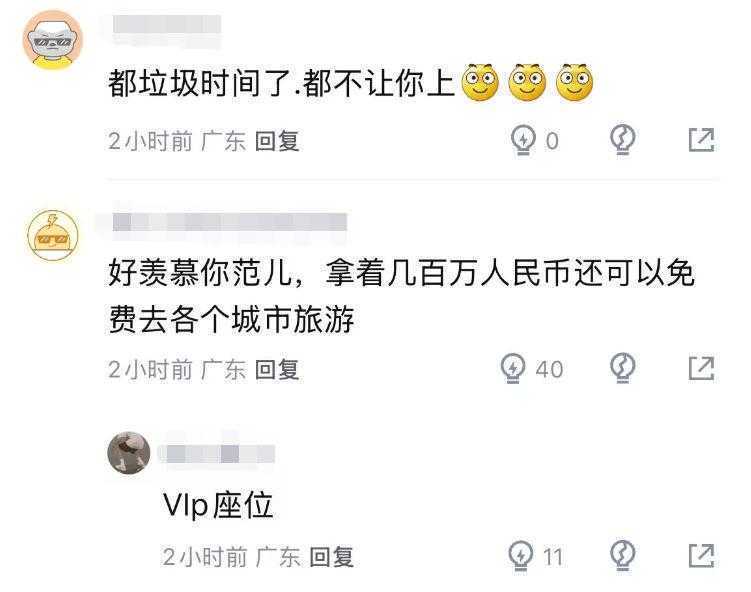Open the second commenter's blurred username
This screenshot has height=592, width=751.
(x=229, y=222)
